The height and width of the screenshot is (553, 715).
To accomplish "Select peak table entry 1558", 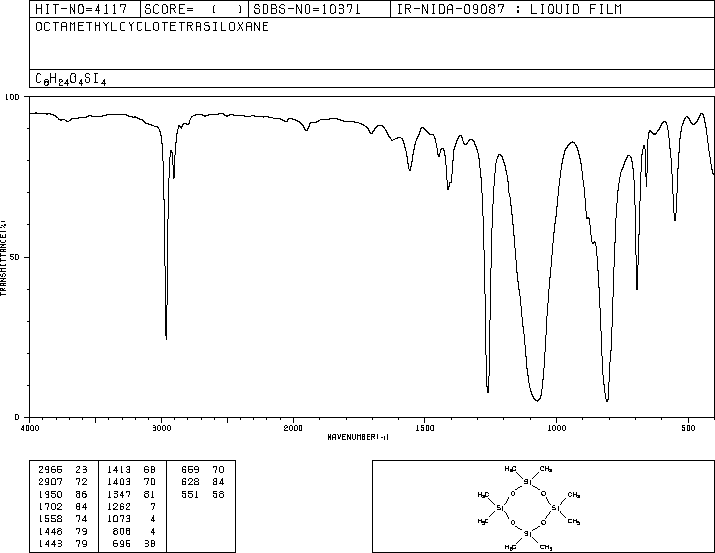I will (50, 519).
